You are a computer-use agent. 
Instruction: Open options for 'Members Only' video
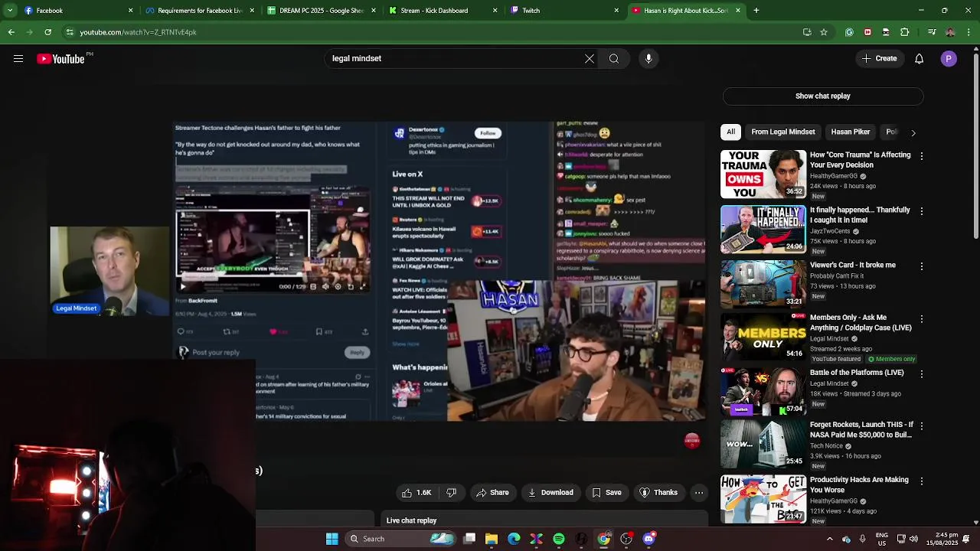(922, 318)
